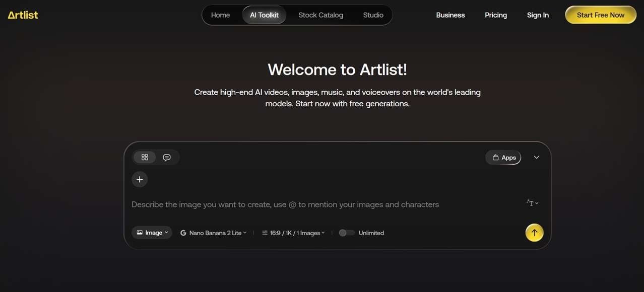Open the Business link
The image size is (644, 292).
(450, 15)
